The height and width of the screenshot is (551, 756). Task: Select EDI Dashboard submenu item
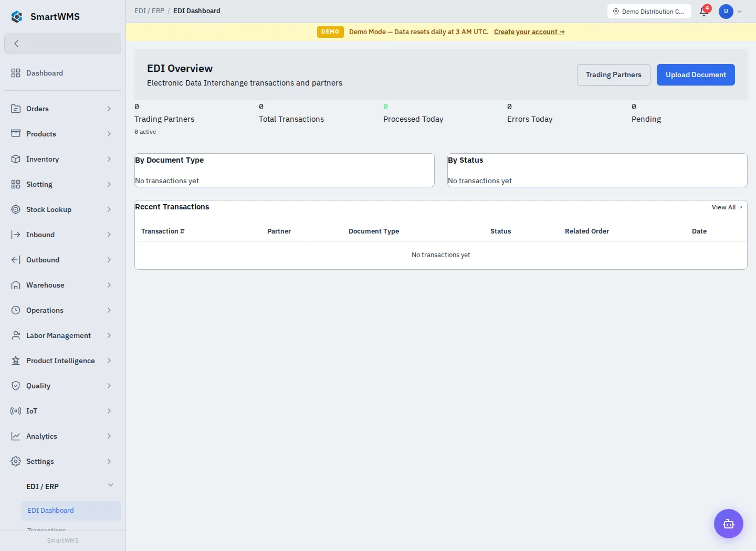[71, 510]
